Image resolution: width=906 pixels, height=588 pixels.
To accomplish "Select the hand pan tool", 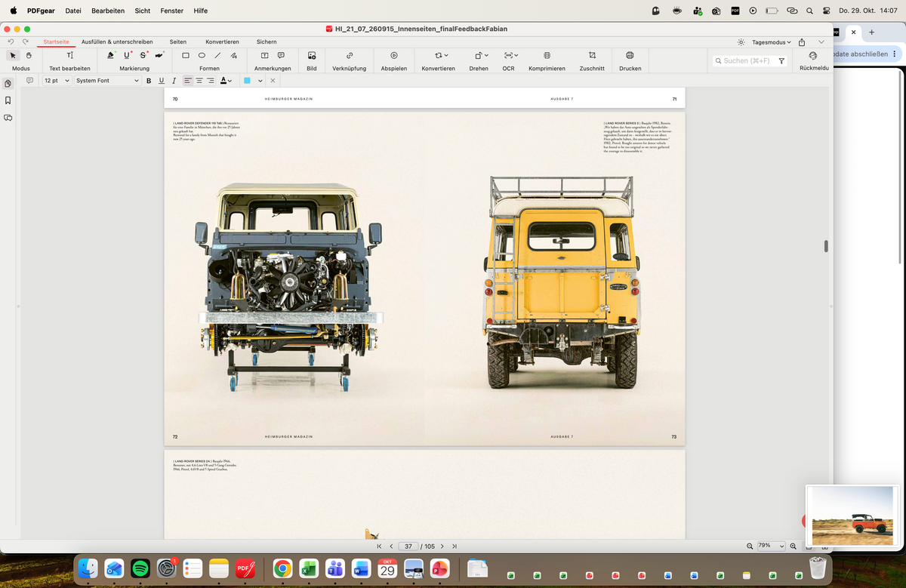I will [29, 55].
